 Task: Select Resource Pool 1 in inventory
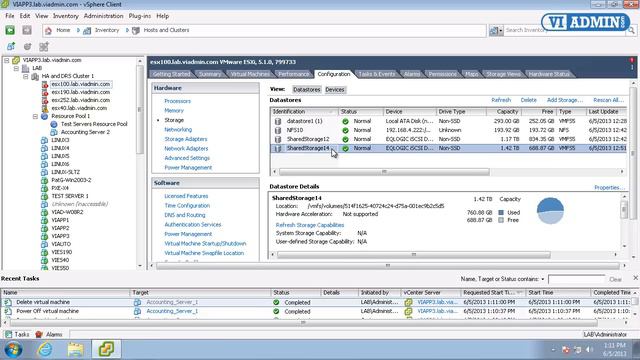click(x=70, y=116)
